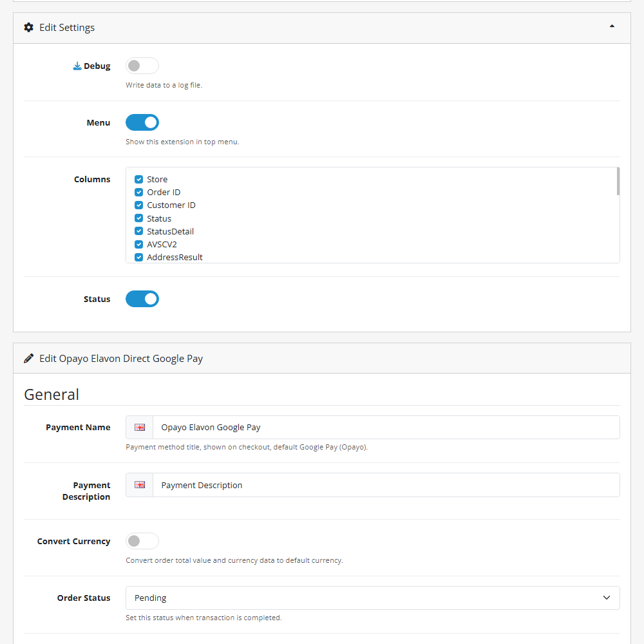
Task: Click the Debug log download icon
Action: pyautogui.click(x=77, y=66)
